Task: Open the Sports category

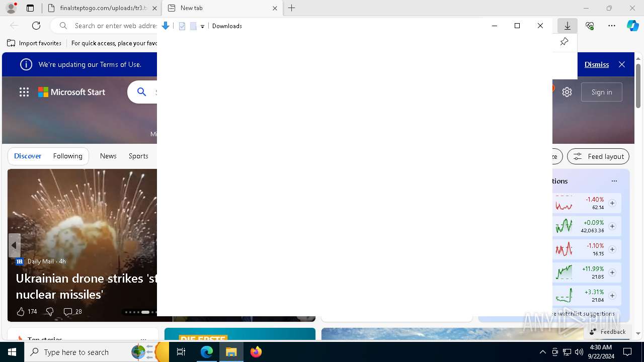Action: tap(138, 156)
